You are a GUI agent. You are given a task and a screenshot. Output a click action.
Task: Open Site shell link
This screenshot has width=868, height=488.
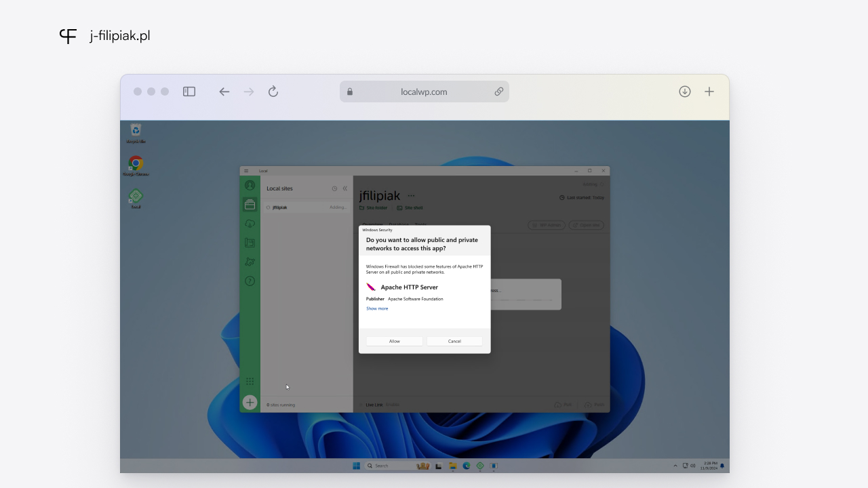410,208
